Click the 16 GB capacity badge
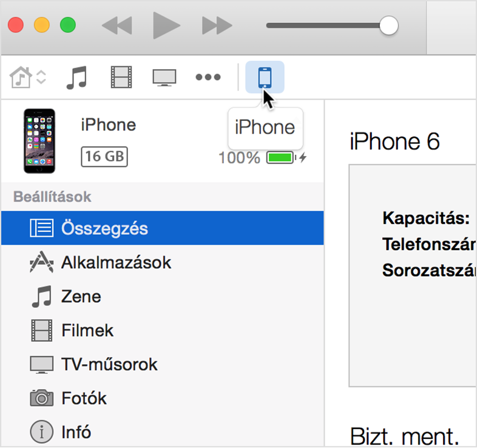This screenshot has height=448, width=477. point(104,157)
